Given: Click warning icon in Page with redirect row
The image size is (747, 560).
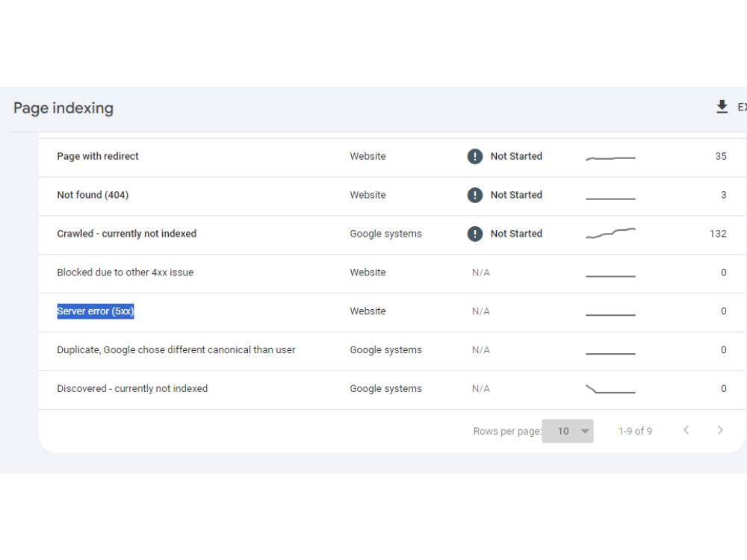Looking at the screenshot, I should pos(474,156).
